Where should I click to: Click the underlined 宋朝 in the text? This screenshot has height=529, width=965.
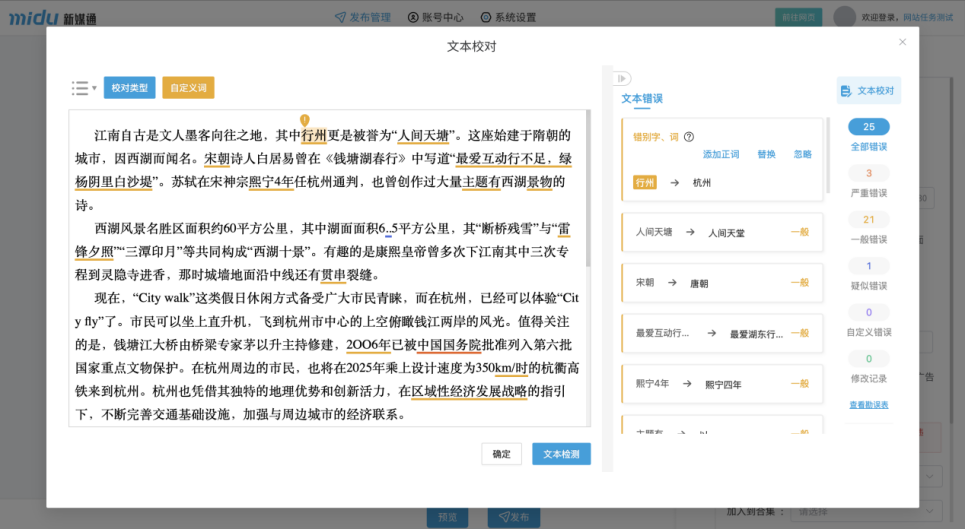pos(217,159)
